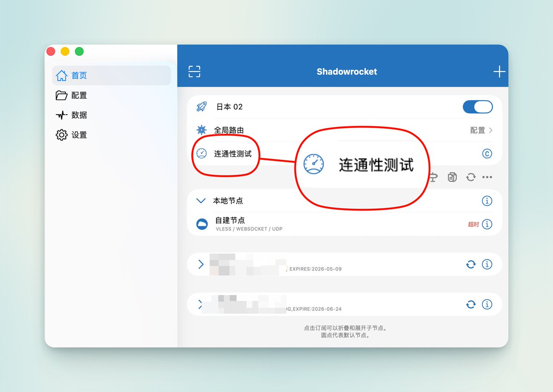553x392 pixels.
Task: Open info for the 本地节点 group
Action: point(487,201)
